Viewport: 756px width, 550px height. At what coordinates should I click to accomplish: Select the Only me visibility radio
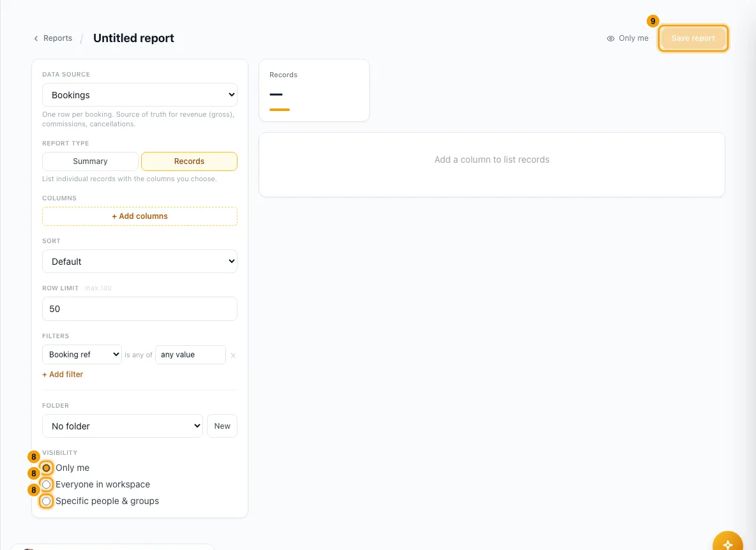[x=46, y=468]
